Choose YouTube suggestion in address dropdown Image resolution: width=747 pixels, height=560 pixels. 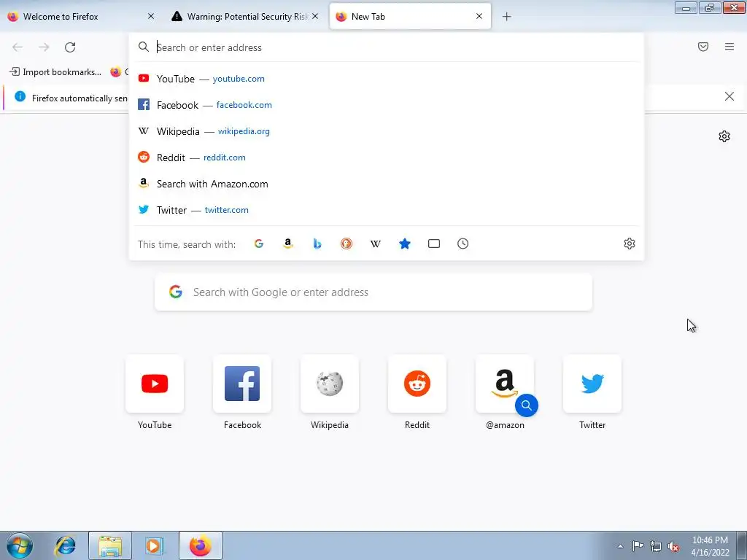point(387,79)
